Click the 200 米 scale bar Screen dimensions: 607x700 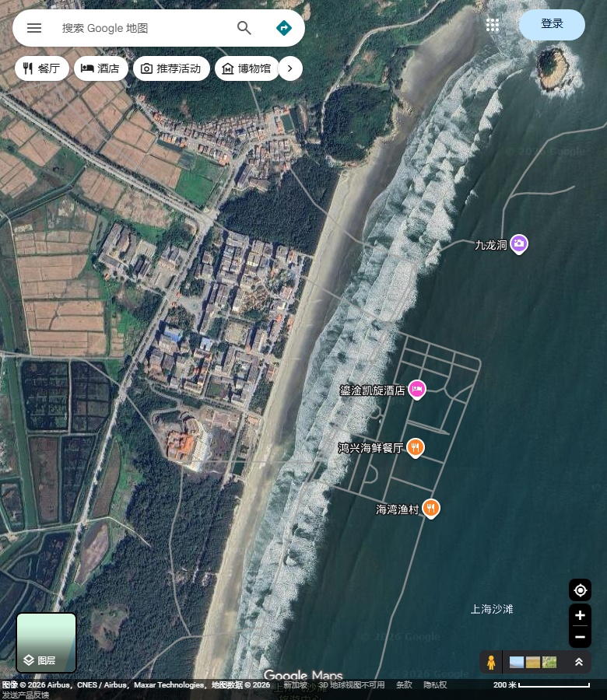(x=542, y=684)
